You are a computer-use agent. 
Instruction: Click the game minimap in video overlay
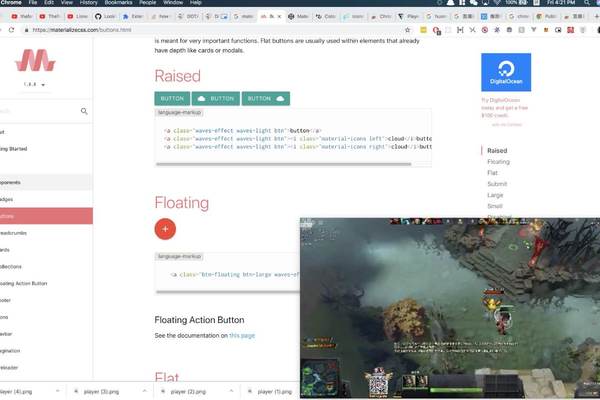[x=319, y=378]
